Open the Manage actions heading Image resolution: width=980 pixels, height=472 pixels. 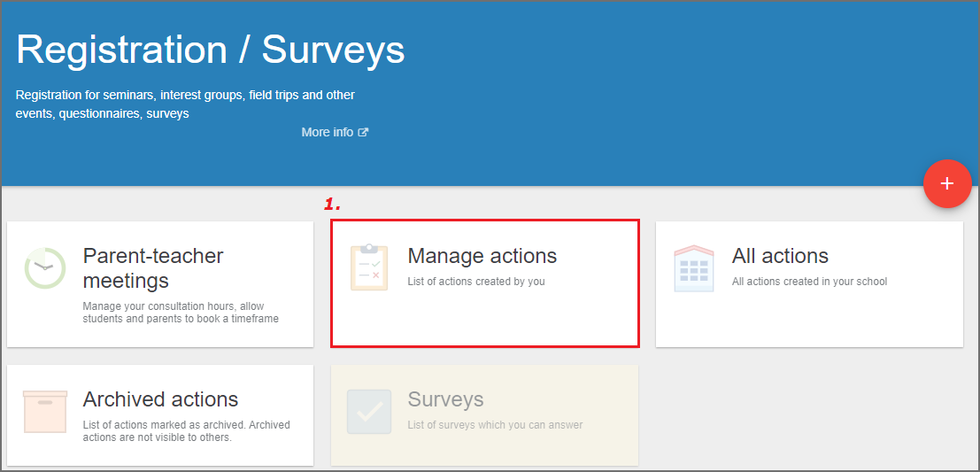tap(482, 256)
